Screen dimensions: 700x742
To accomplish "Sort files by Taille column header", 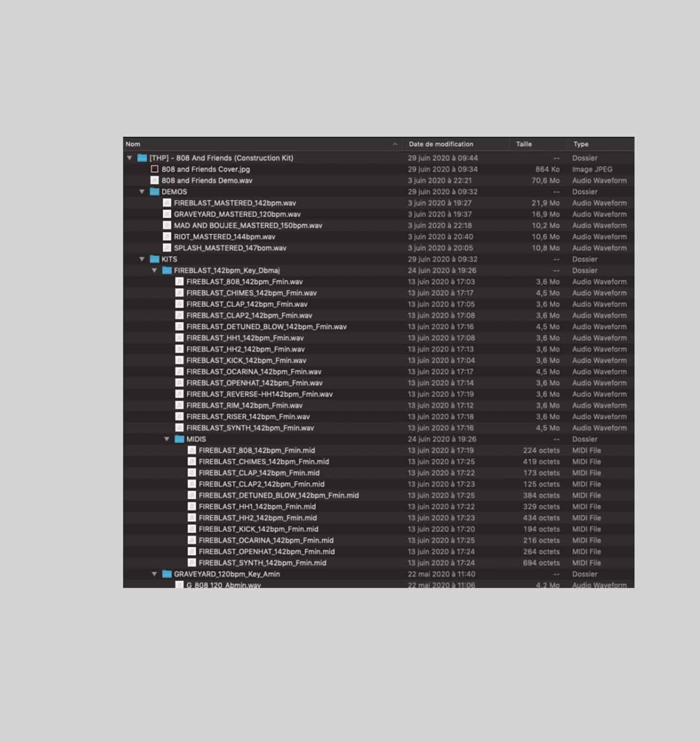I will [x=524, y=144].
